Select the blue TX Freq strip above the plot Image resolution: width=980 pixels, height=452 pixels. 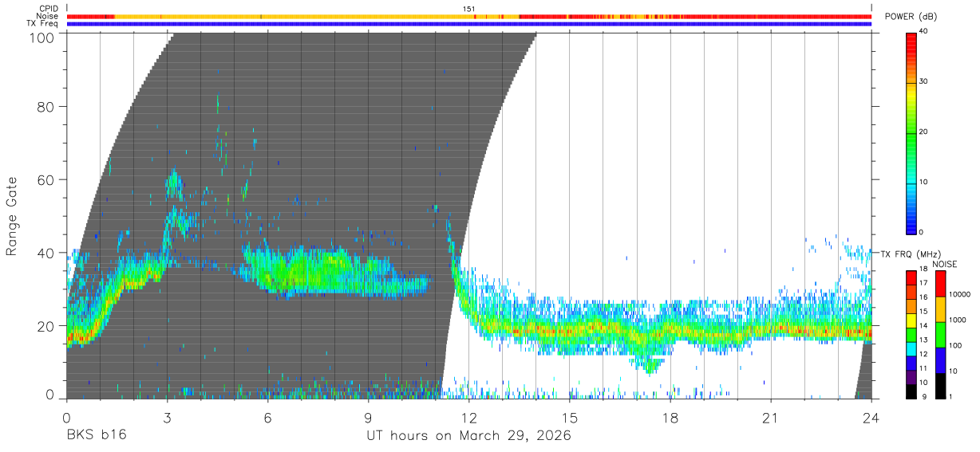tap(469, 24)
